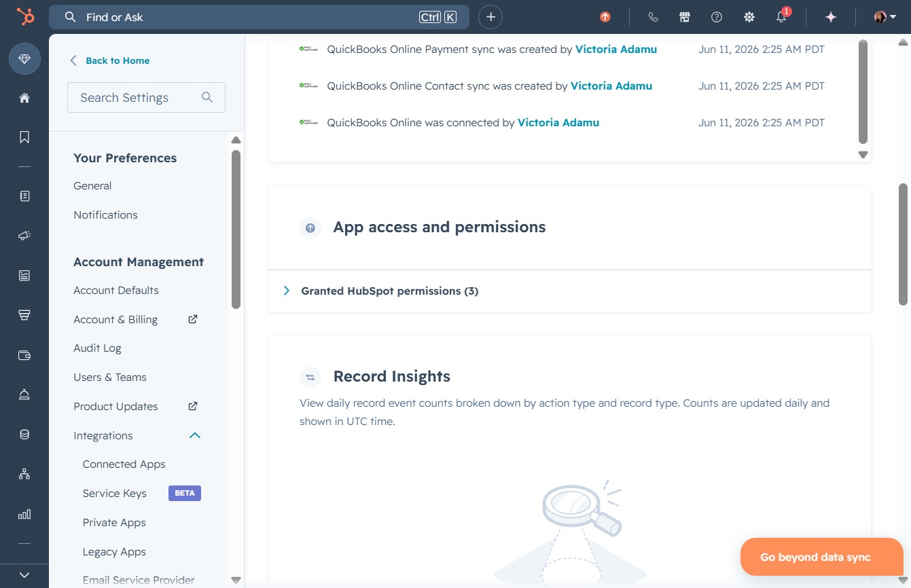Open General preferences
The height and width of the screenshot is (588, 911).
point(92,185)
